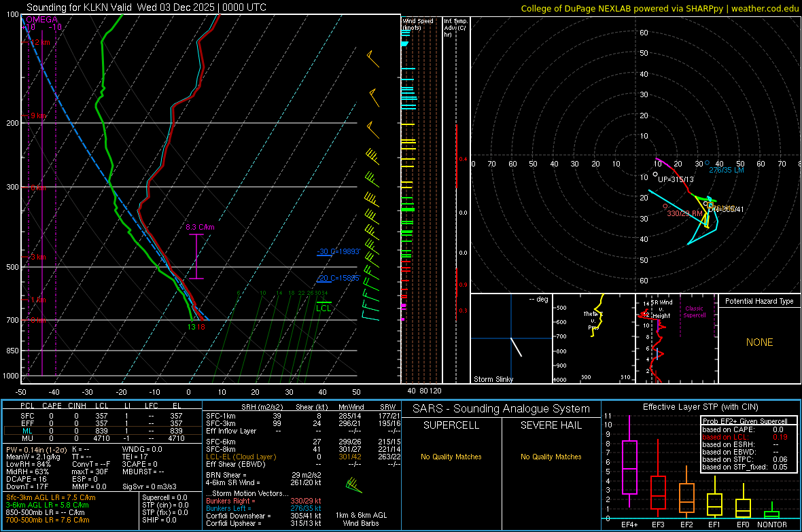Click the 330/29 RM hodograph label

coord(684,213)
